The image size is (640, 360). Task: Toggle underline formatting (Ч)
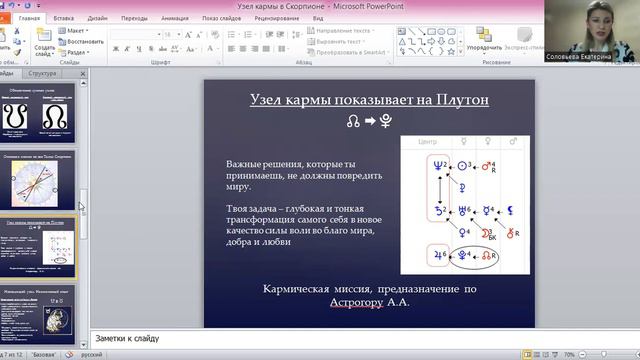click(x=139, y=49)
